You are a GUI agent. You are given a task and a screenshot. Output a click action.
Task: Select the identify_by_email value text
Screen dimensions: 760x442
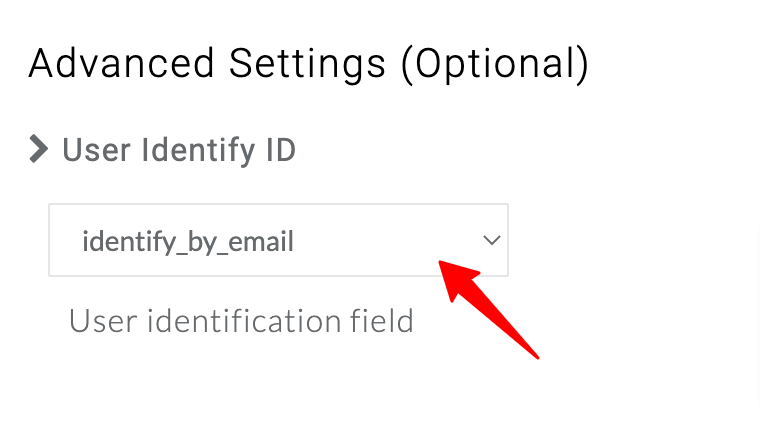click(188, 242)
